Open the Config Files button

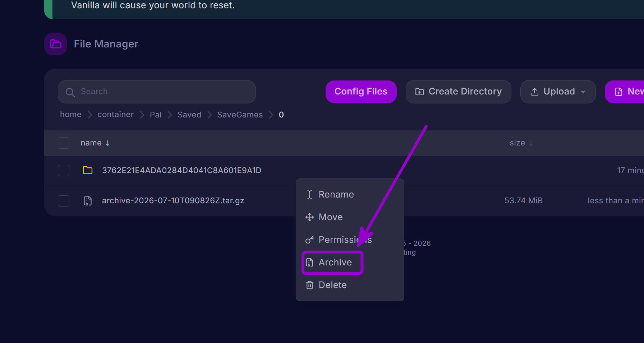pyautogui.click(x=361, y=92)
